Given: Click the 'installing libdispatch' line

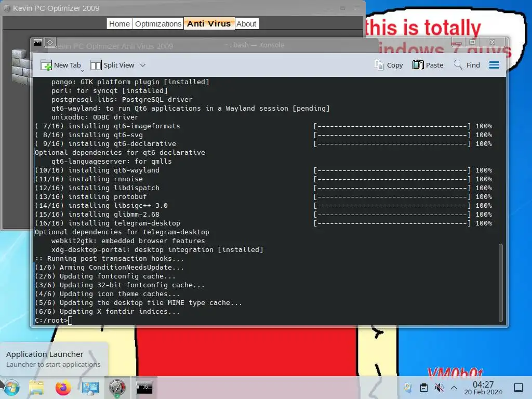Looking at the screenshot, I should coord(97,188).
